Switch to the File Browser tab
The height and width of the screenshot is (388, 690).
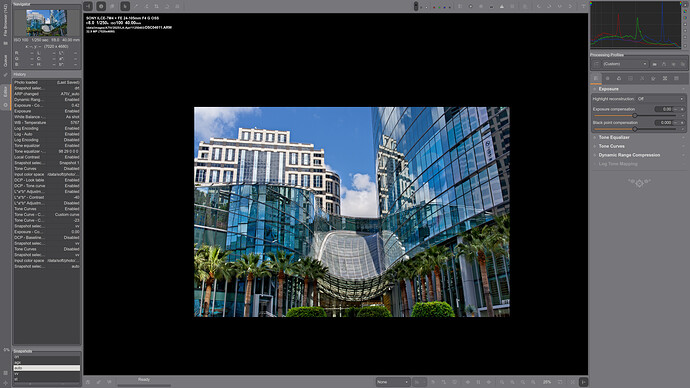click(x=5, y=21)
